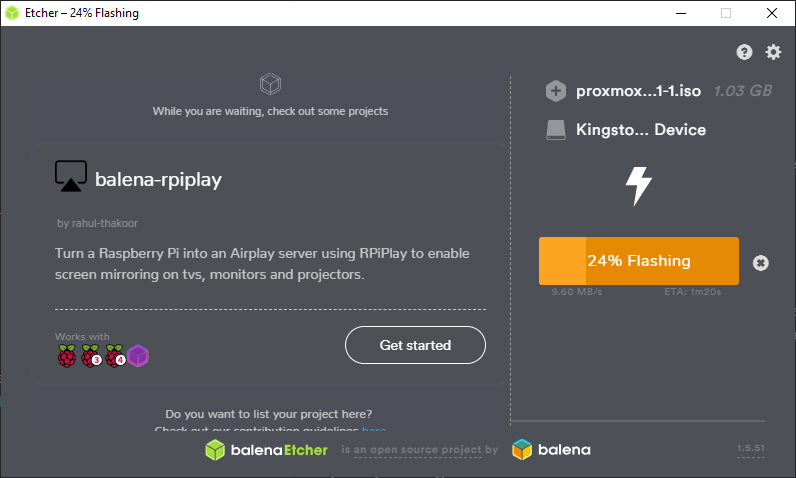The height and width of the screenshot is (478, 796).
Task: Click the rahul-thakoor author name
Action: [100, 223]
